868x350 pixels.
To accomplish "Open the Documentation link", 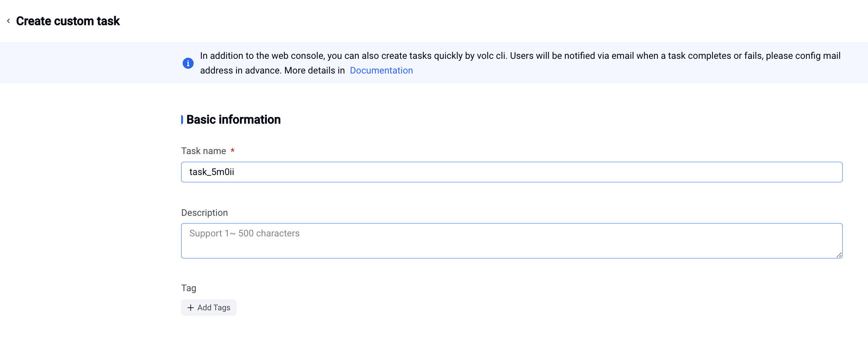I will tap(381, 70).
